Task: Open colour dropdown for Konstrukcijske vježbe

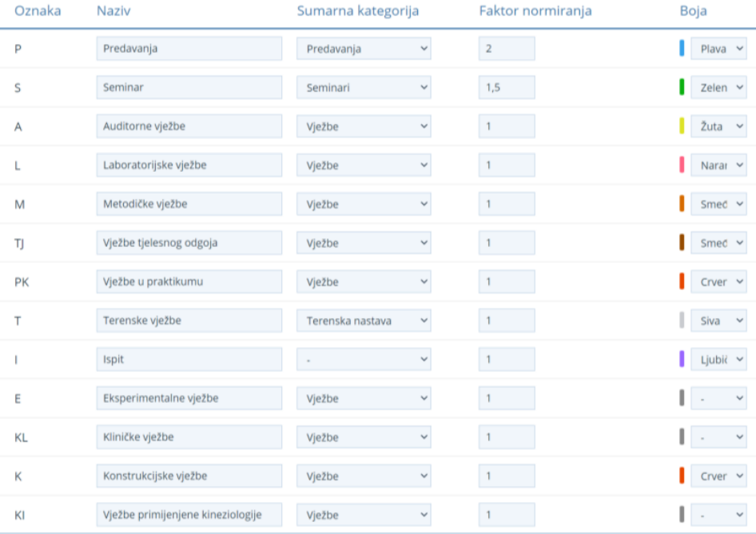Action: (718, 476)
